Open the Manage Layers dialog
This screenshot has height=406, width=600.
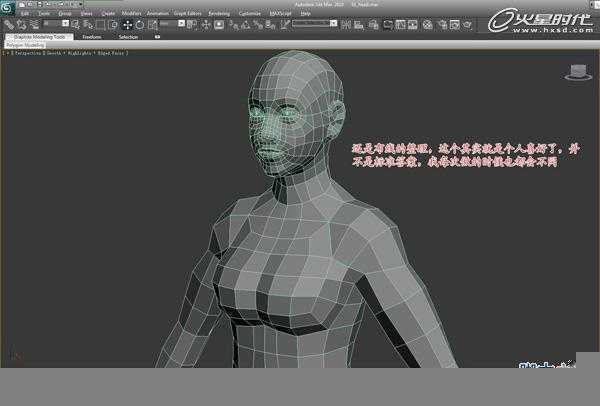[373, 25]
